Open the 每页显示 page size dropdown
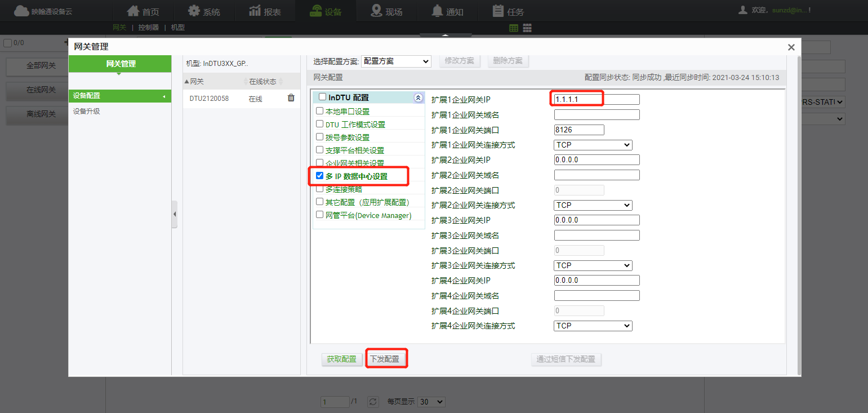Image resolution: width=868 pixels, height=413 pixels. [432, 402]
